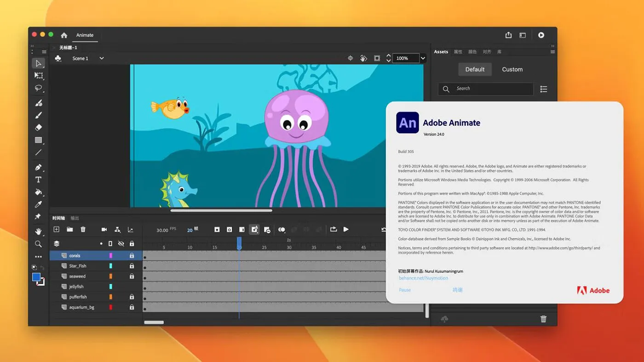Choose the Text tool

[x=39, y=179]
